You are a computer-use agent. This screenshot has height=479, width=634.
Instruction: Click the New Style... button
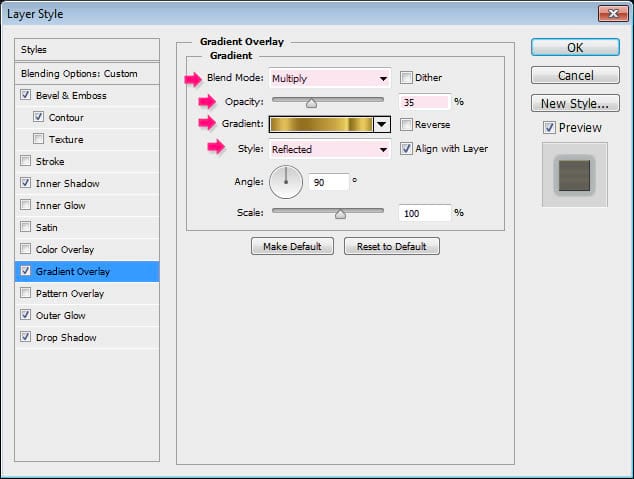(x=575, y=103)
